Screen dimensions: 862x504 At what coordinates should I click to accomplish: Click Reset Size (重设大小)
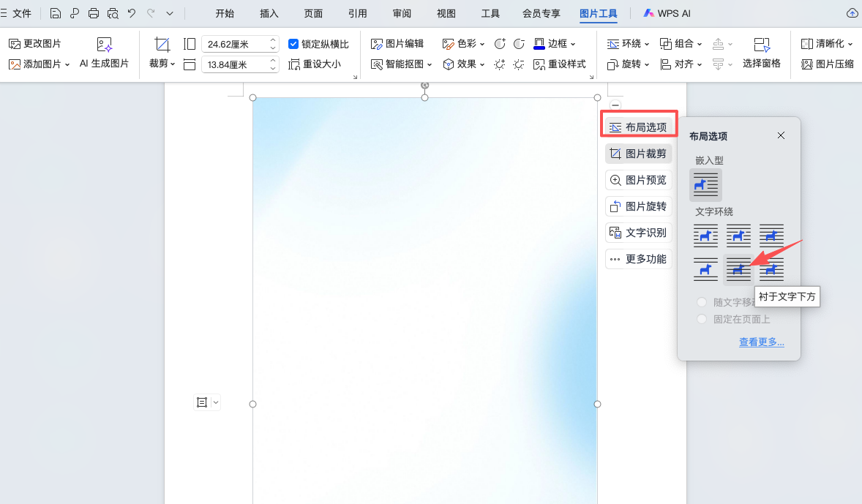tap(315, 64)
